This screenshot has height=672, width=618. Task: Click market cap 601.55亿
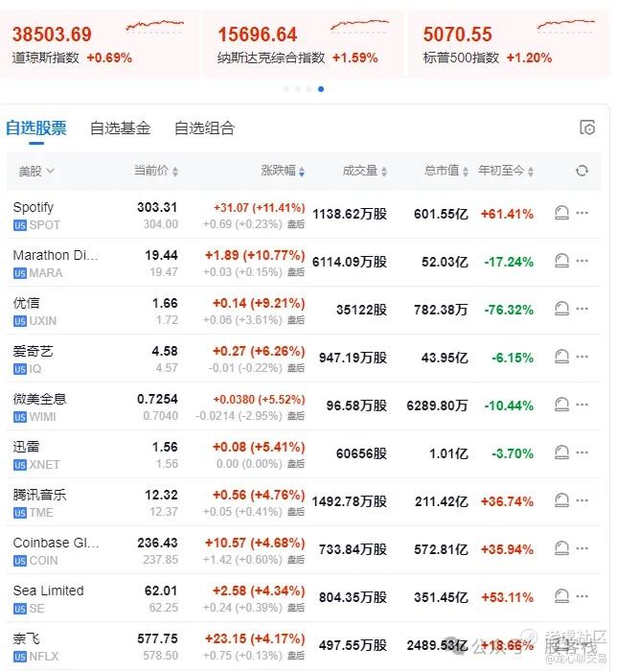point(441,214)
